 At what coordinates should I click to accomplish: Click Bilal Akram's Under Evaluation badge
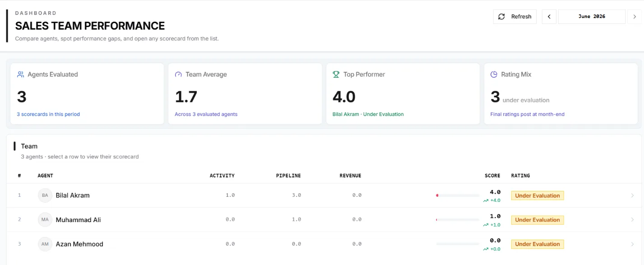pyautogui.click(x=537, y=195)
